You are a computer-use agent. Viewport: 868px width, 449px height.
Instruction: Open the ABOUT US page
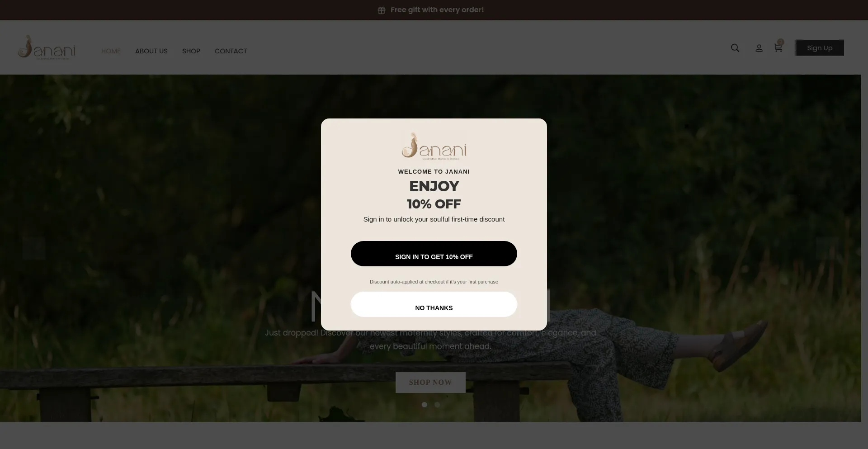(x=151, y=51)
